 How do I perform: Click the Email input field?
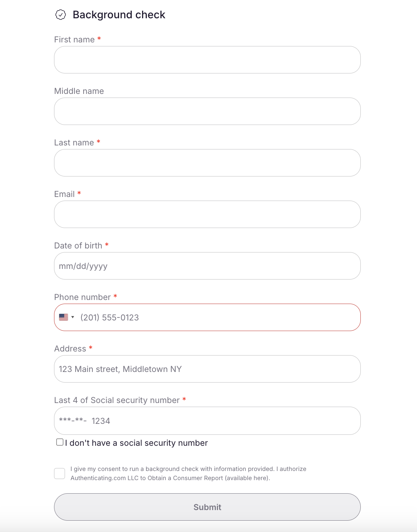coord(207,214)
